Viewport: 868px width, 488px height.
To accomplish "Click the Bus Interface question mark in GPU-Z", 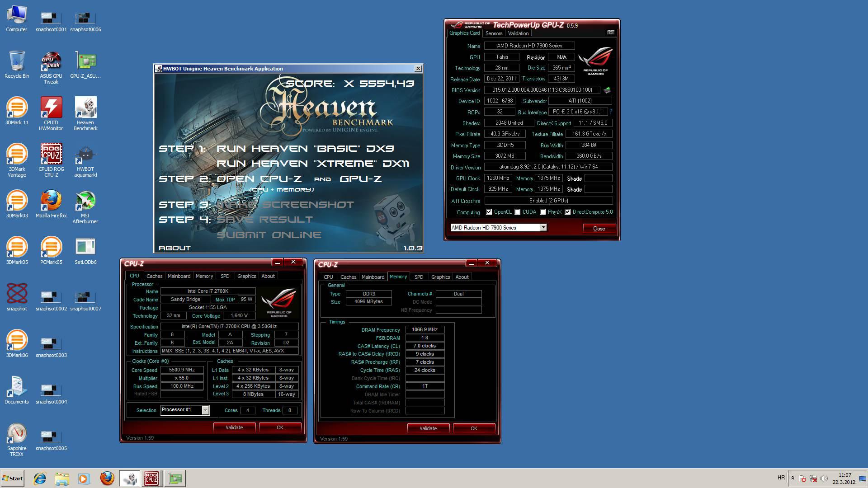I will (x=611, y=112).
